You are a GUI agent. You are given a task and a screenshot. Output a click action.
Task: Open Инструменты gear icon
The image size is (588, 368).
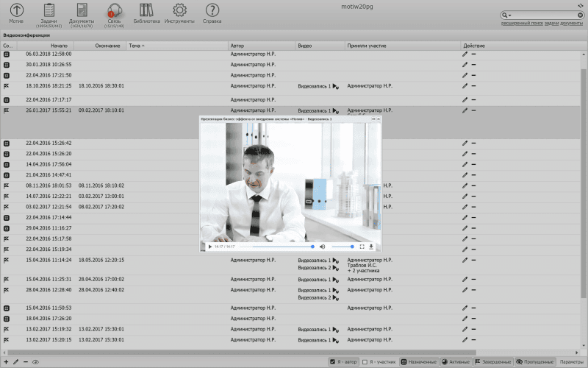179,10
